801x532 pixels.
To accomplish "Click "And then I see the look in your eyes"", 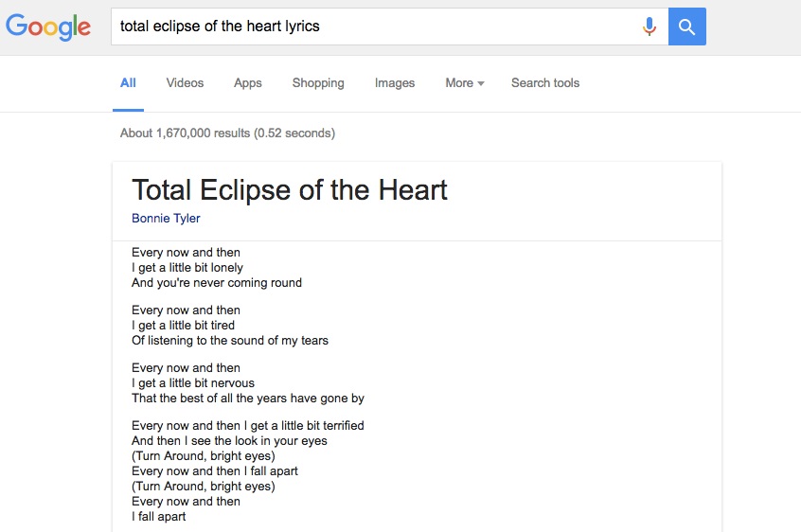I will point(230,441).
